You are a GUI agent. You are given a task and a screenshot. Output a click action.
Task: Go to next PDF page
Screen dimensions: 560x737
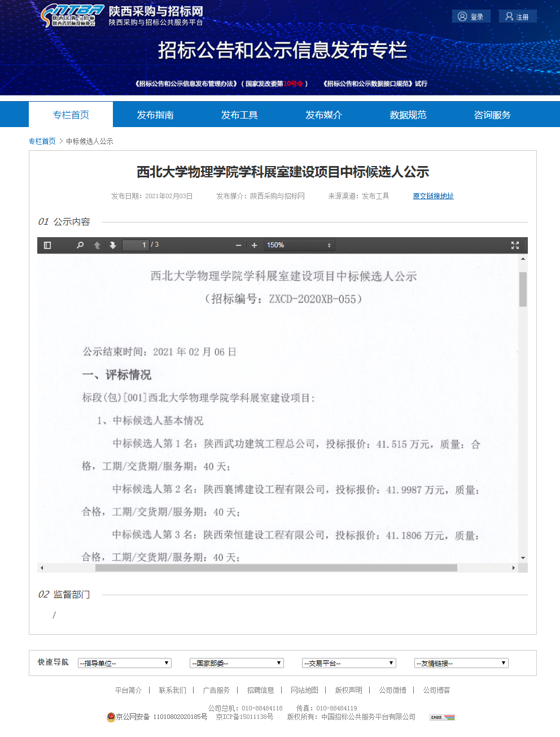point(113,245)
